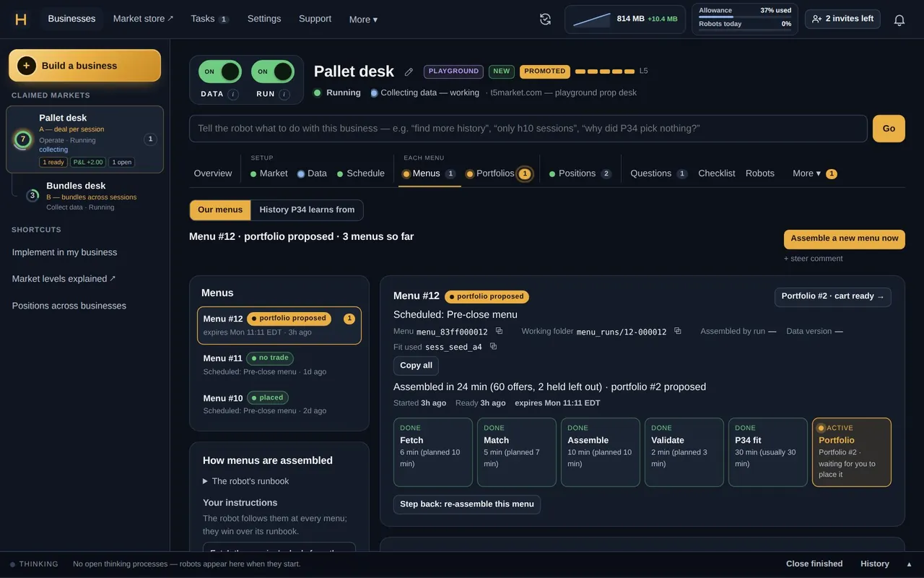The height and width of the screenshot is (578, 924).
Task: Click the plus icon on Build a business
Action: pyautogui.click(x=27, y=66)
